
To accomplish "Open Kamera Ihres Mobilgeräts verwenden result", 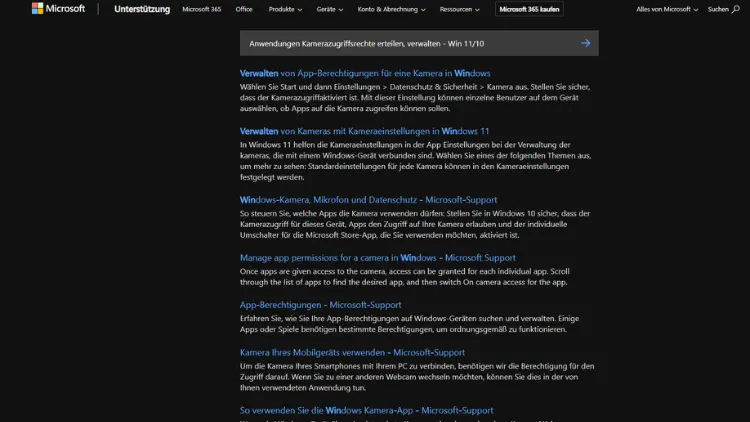I will tap(352, 352).
